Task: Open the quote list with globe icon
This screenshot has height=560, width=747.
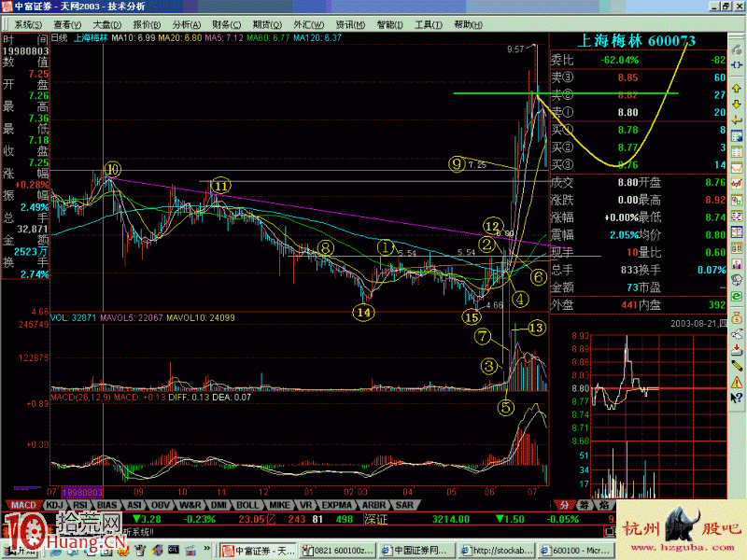Action: [737, 136]
